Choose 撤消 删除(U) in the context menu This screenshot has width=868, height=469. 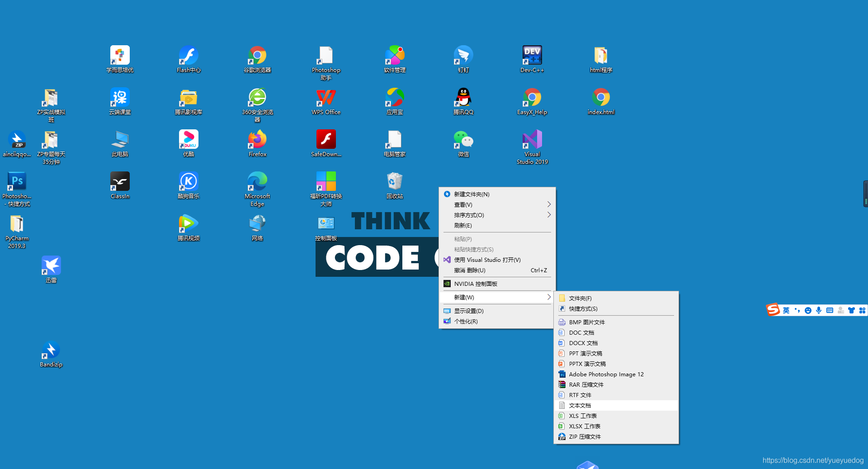[497, 270]
